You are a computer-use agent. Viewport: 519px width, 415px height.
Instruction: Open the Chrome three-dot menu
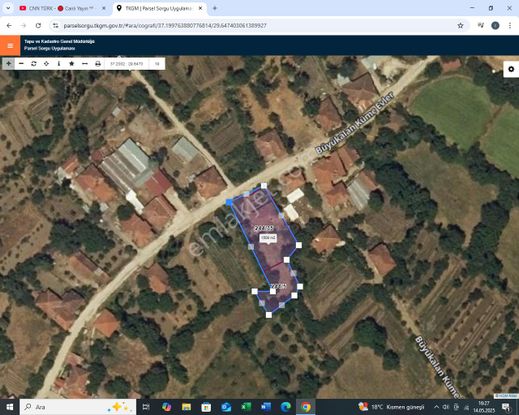[x=510, y=26]
